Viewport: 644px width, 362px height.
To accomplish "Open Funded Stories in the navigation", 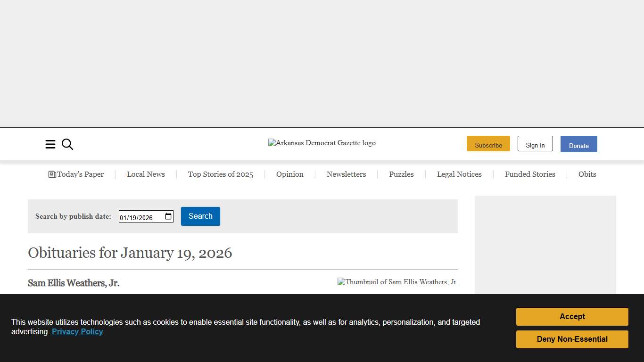I will [x=530, y=174].
